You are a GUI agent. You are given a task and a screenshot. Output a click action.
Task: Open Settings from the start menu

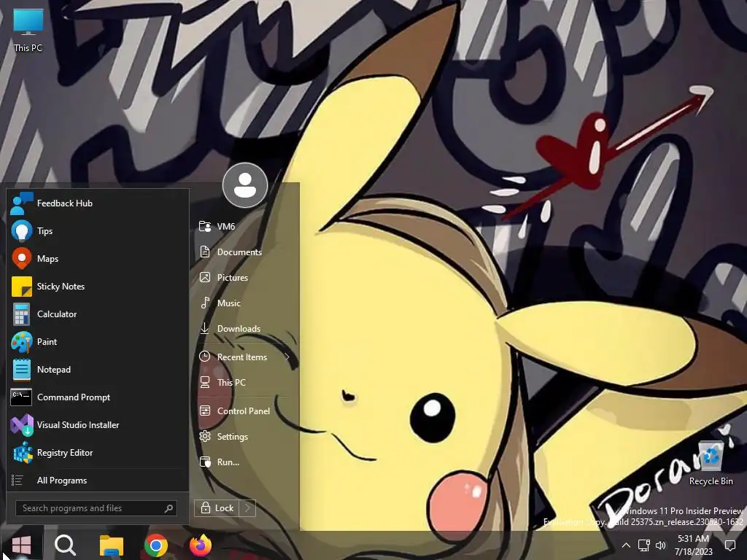point(245,437)
